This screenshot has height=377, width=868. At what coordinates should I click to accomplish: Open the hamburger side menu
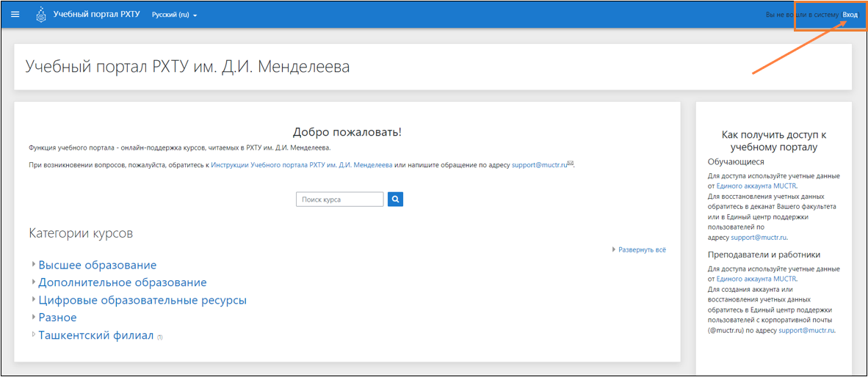15,15
